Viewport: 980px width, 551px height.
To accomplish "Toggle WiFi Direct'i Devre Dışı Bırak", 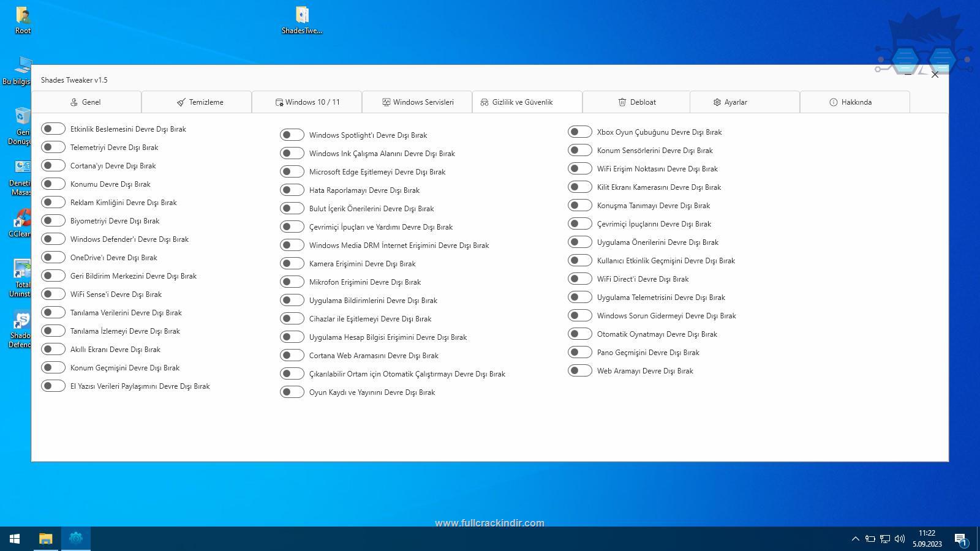I will (x=580, y=279).
